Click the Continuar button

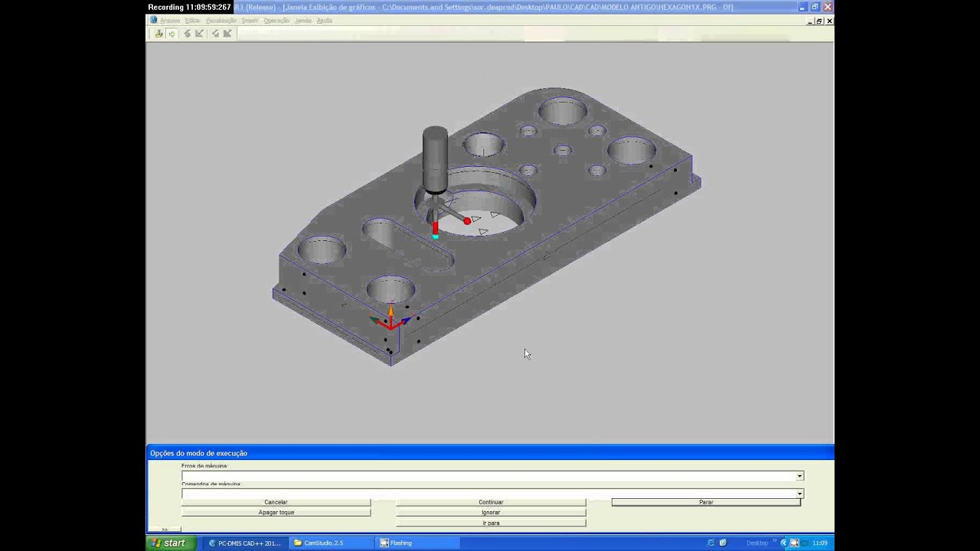(491, 502)
